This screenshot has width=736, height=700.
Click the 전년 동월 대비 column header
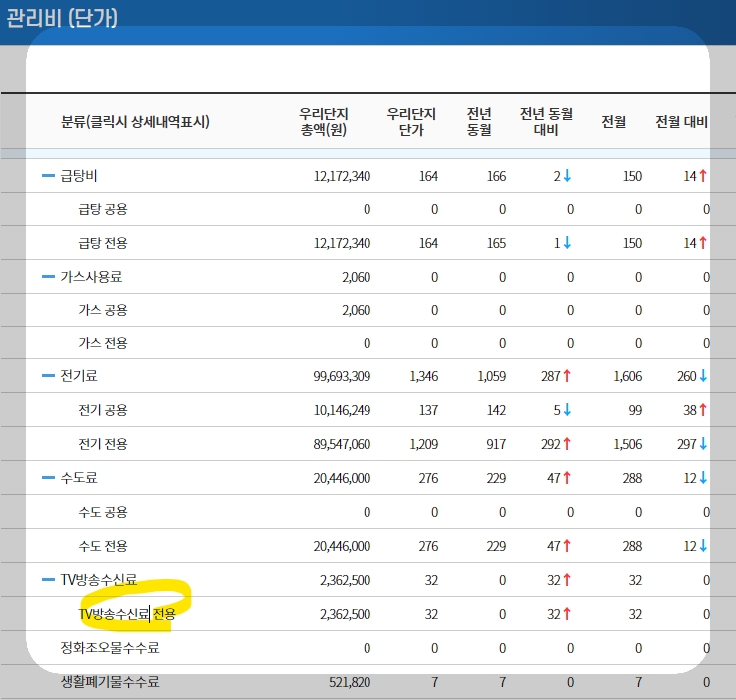pyautogui.click(x=546, y=122)
